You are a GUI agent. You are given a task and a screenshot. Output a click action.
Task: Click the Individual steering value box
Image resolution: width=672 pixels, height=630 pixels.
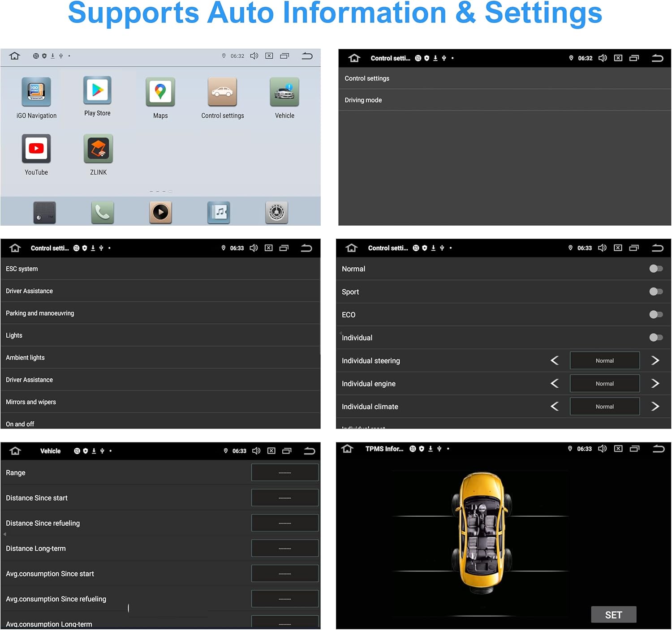tap(605, 360)
